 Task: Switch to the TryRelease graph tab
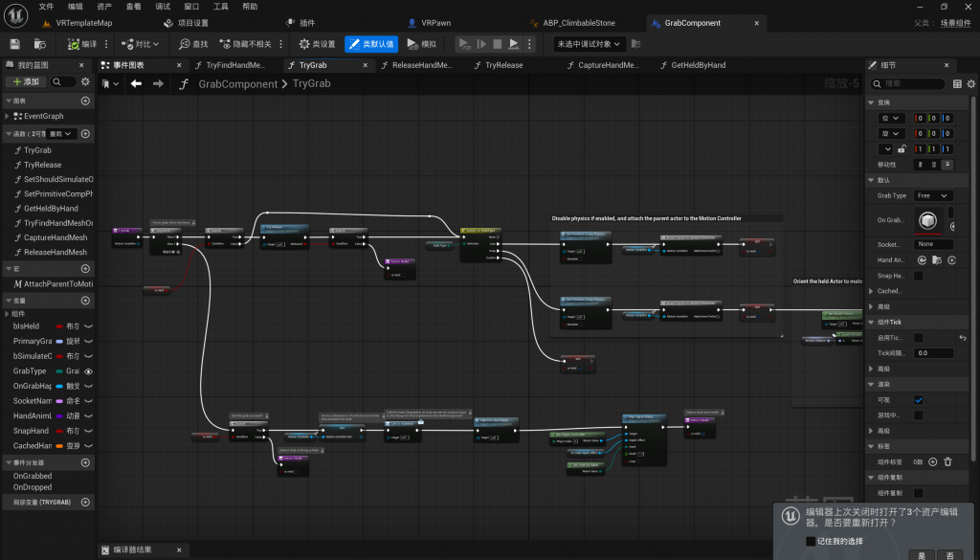coord(503,65)
